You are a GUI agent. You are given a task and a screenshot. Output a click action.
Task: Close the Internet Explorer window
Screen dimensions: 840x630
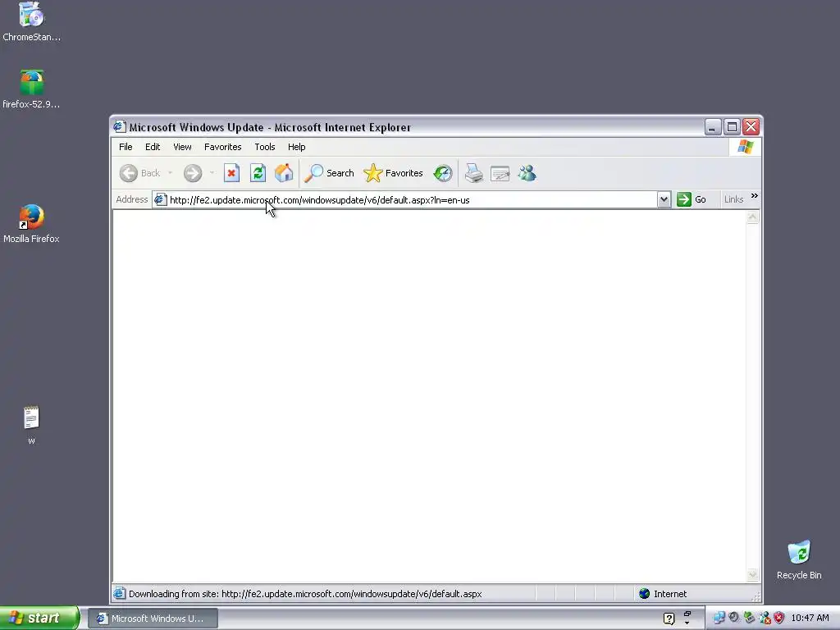751,127
